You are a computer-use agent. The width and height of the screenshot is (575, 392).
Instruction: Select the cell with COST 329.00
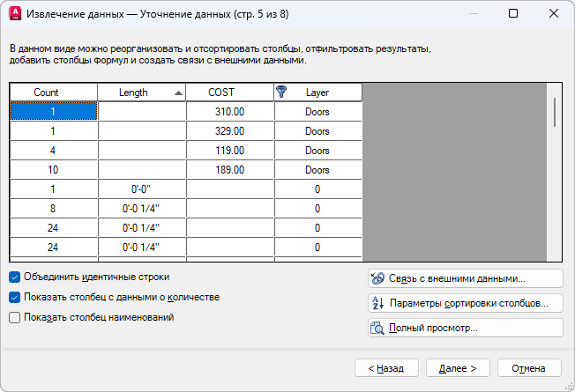230,131
